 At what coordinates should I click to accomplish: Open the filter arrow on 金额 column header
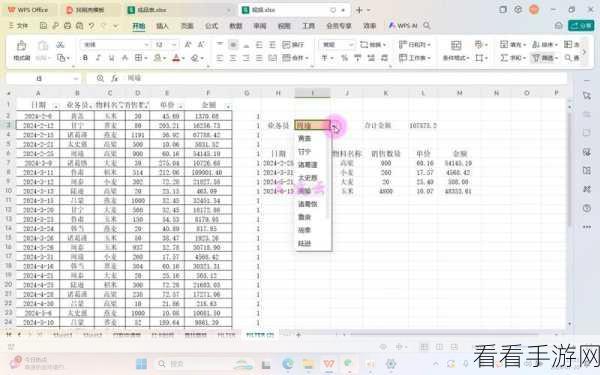pos(228,106)
